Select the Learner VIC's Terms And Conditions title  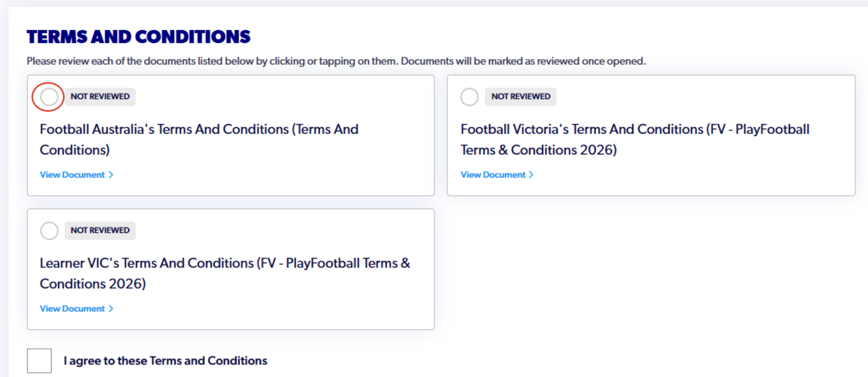pos(225,273)
